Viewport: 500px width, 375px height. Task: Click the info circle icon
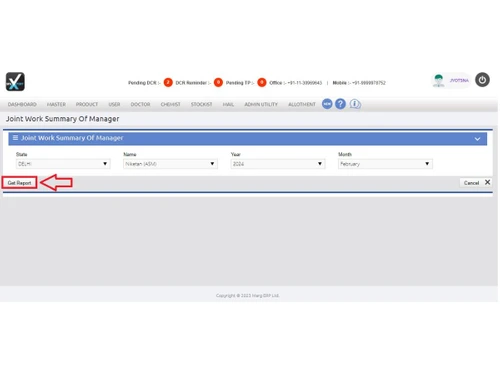(355, 104)
